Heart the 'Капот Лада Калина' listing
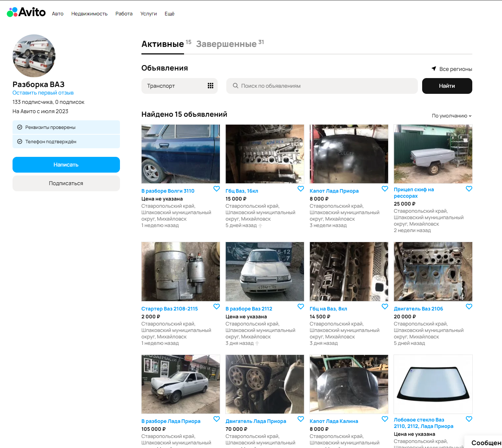The height and width of the screenshot is (448, 502). (x=385, y=419)
